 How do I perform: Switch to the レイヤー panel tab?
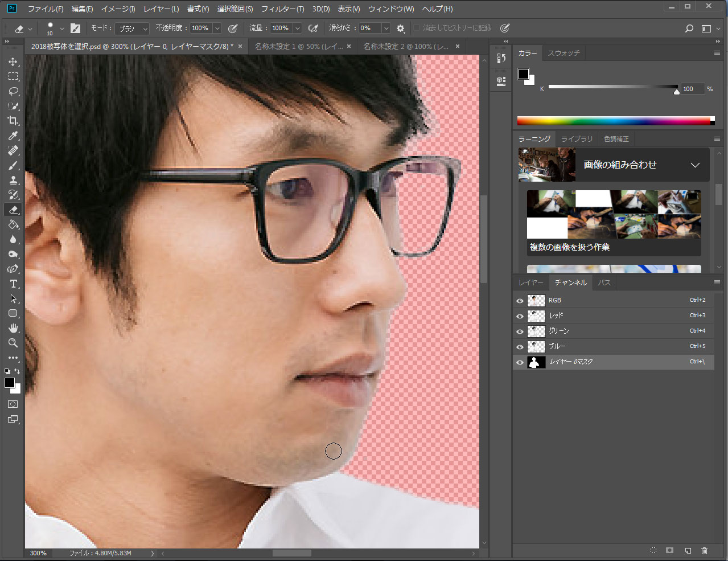(530, 282)
